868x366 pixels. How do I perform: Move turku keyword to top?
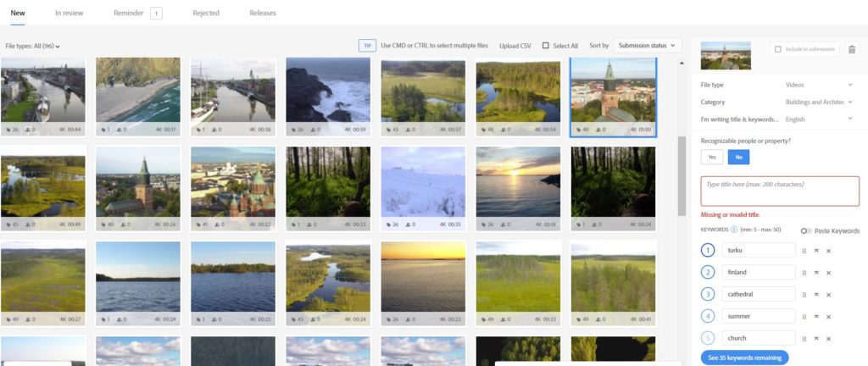816,251
